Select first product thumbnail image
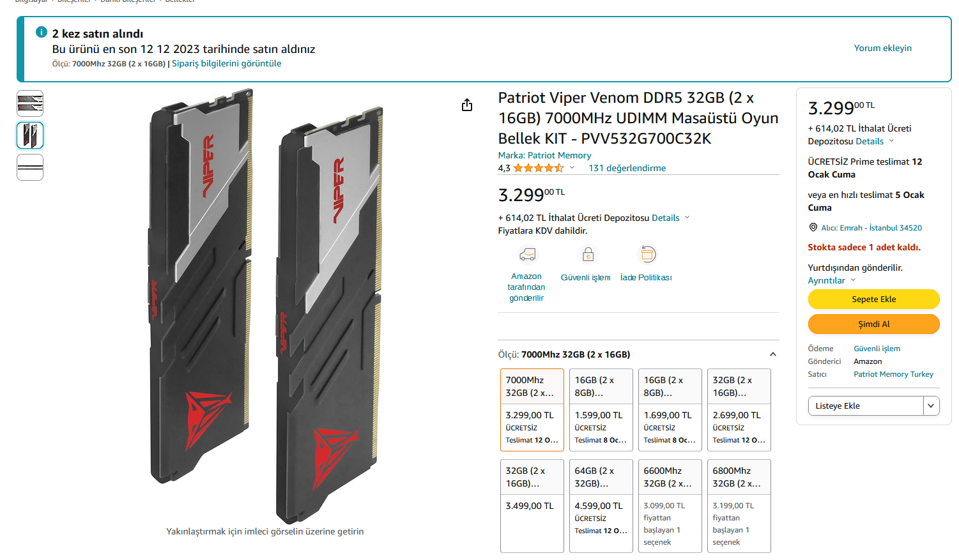Image resolution: width=959 pixels, height=560 pixels. point(30,103)
